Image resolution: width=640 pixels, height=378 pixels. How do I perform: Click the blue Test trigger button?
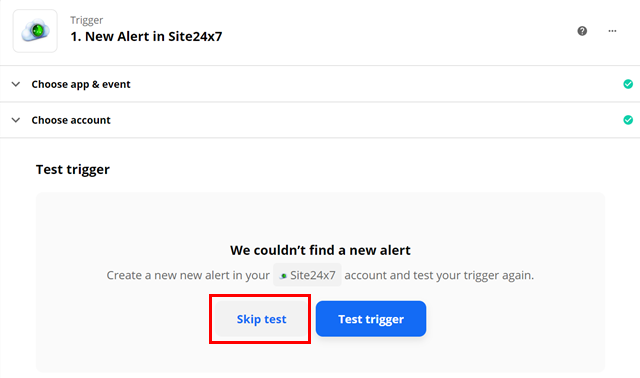(371, 319)
